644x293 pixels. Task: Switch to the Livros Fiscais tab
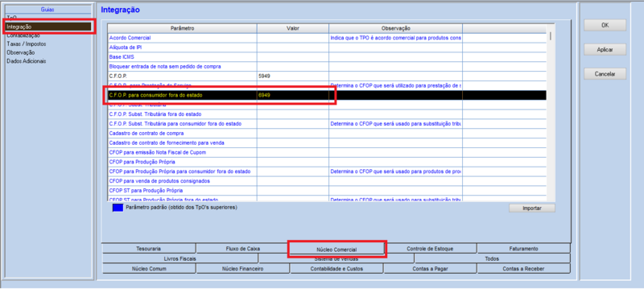pyautogui.click(x=180, y=259)
